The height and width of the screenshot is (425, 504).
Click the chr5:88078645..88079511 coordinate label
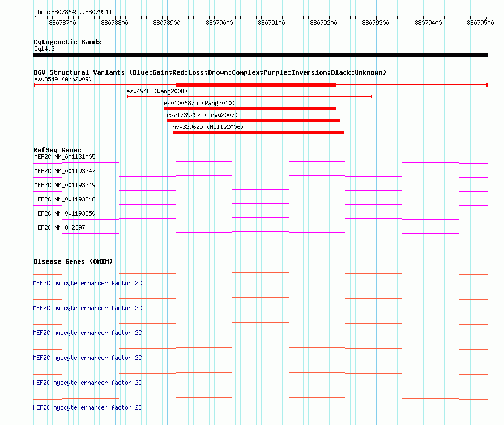(x=73, y=12)
